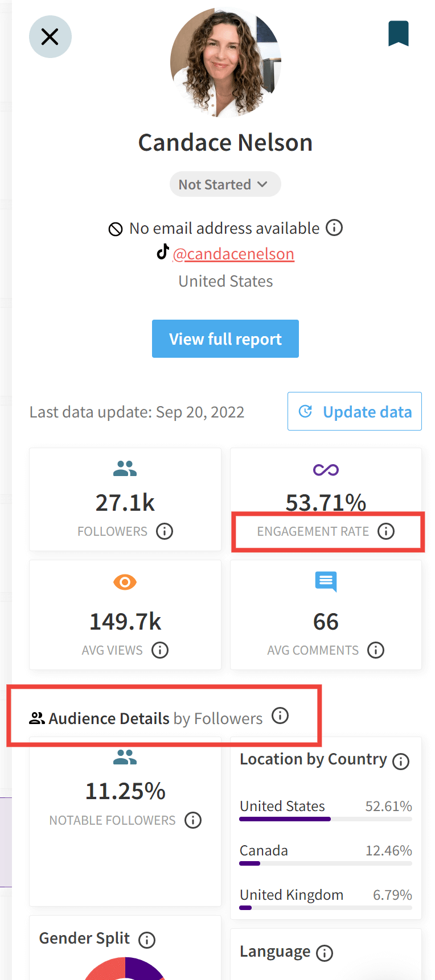Expand the Language info tooltip
This screenshot has width=435, height=980.
(325, 953)
